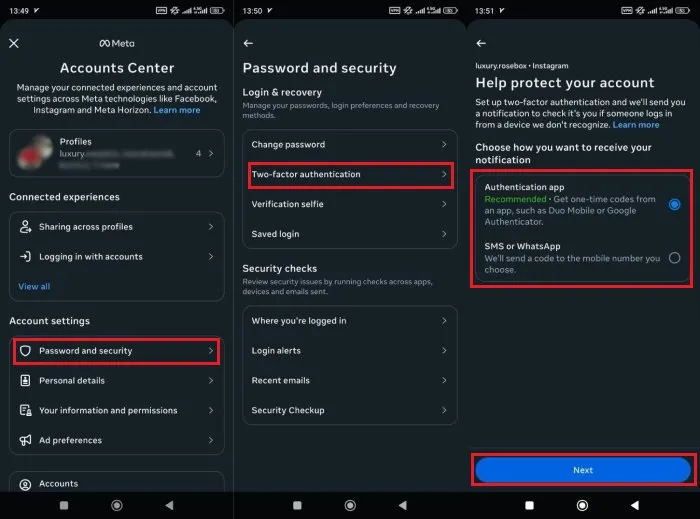Tap the blue Next button
Screen dimensions: 700x519
[x=583, y=470]
